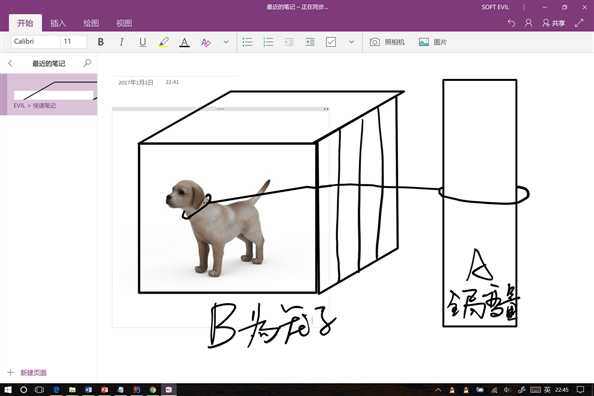Click the volume speaker tray icon
594x396 pixels.
(508, 390)
